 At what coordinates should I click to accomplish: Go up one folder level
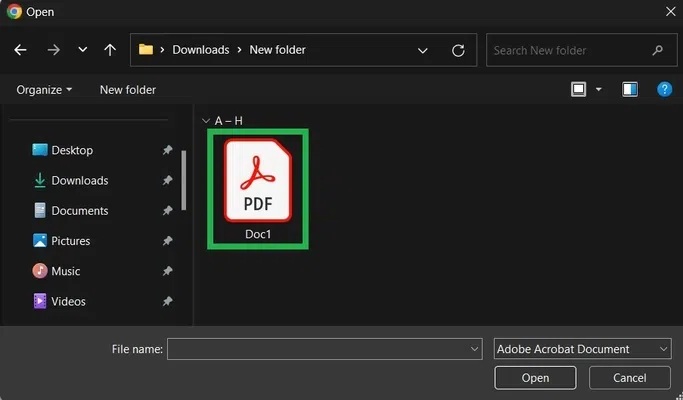click(110, 50)
